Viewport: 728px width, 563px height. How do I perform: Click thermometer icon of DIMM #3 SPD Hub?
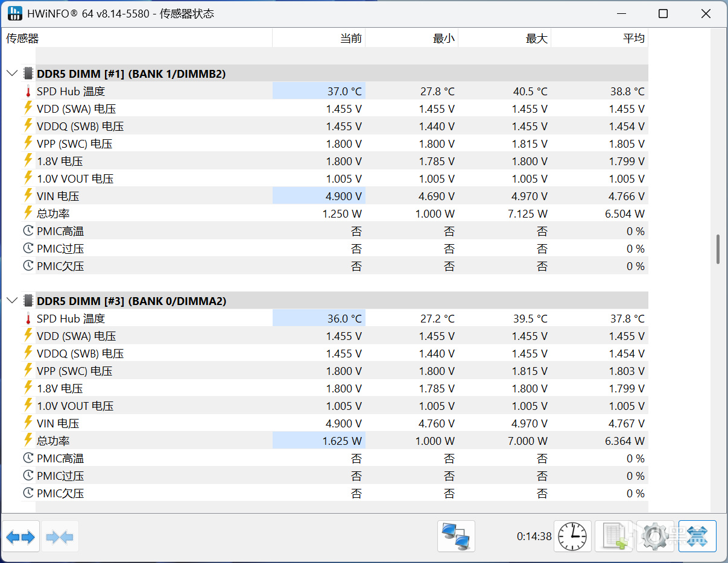(28, 319)
